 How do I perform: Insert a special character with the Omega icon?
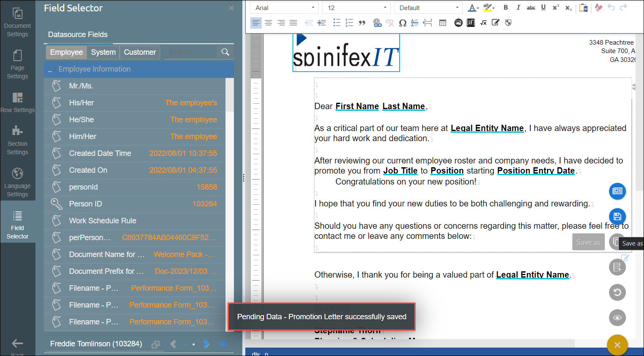(x=402, y=23)
